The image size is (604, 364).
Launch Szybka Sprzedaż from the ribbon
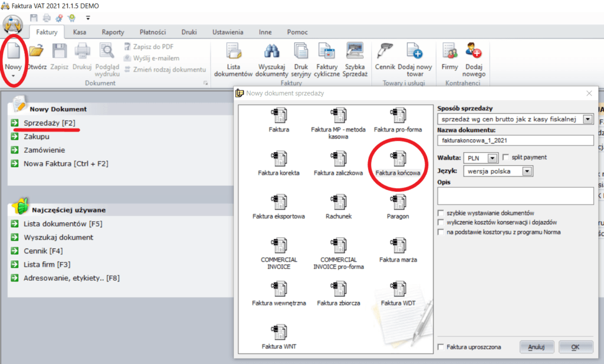coord(356,52)
